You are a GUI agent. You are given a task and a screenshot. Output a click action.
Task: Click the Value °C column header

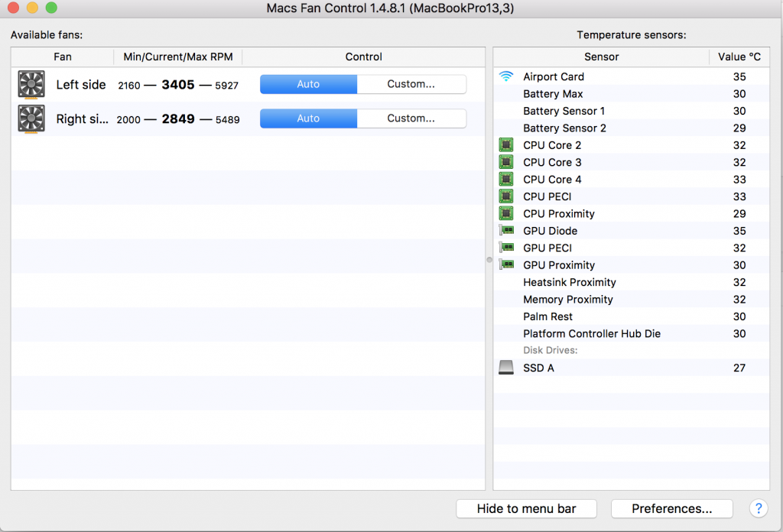[739, 57]
